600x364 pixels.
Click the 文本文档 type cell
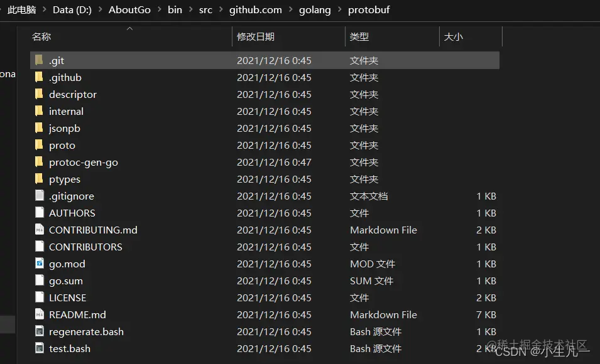(x=369, y=196)
